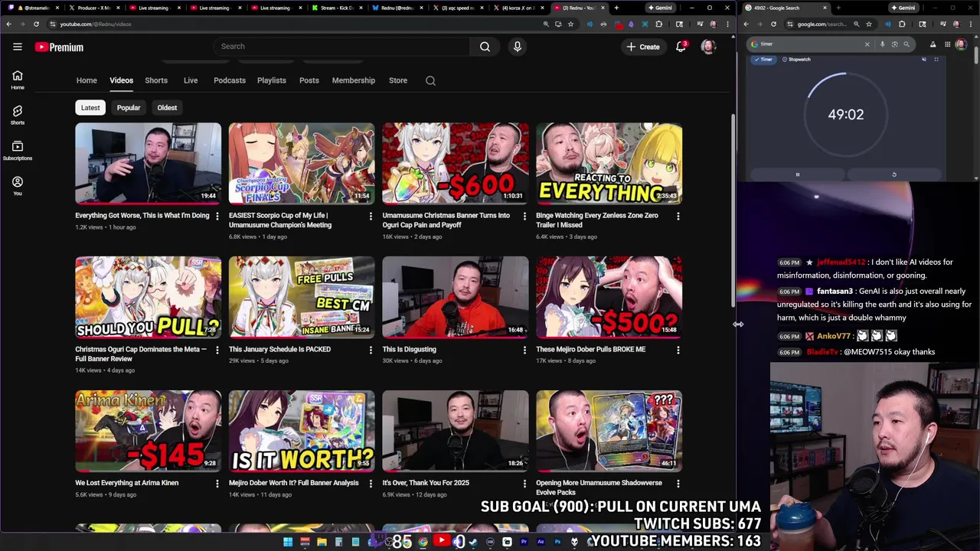Viewport: 980px width, 551px height.
Task: Activate YouTube voice search microphone
Action: (x=518, y=47)
